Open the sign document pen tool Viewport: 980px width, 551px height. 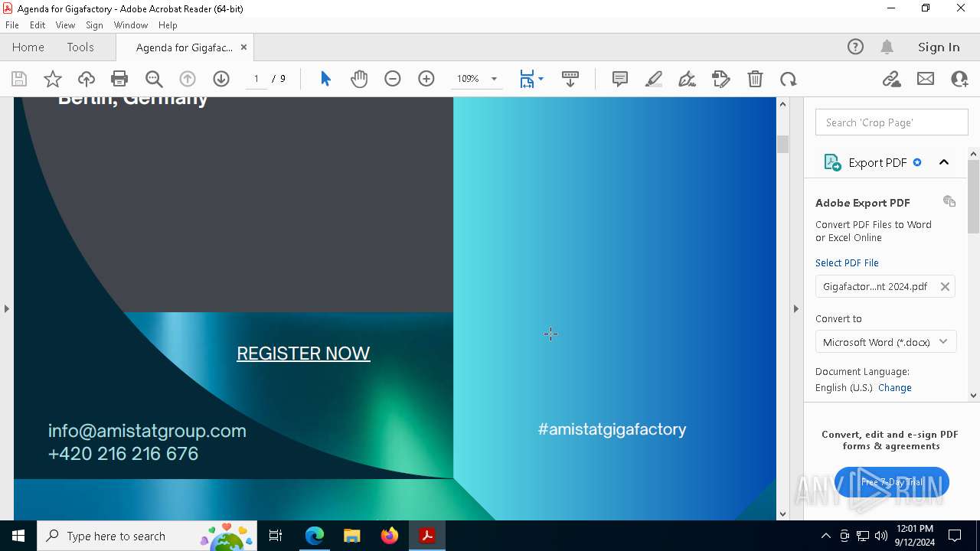click(688, 79)
